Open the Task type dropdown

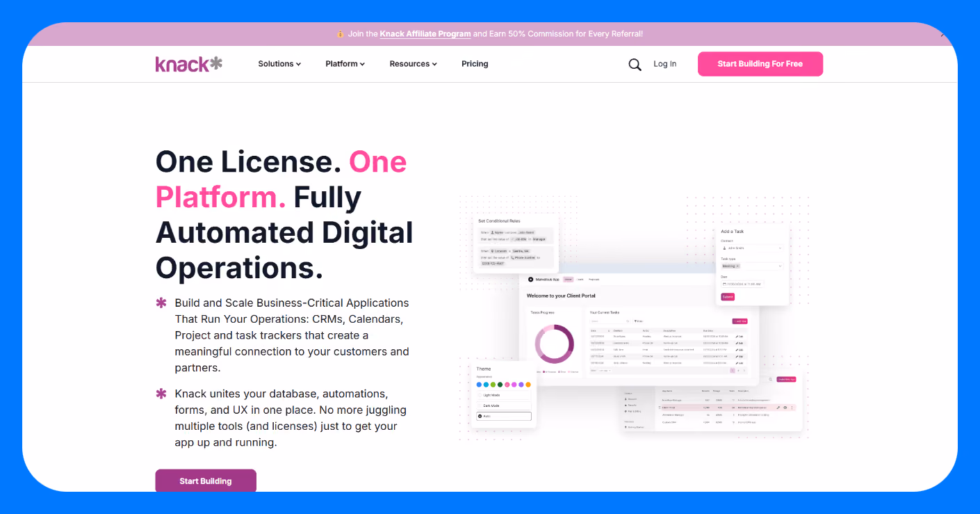tap(752, 266)
